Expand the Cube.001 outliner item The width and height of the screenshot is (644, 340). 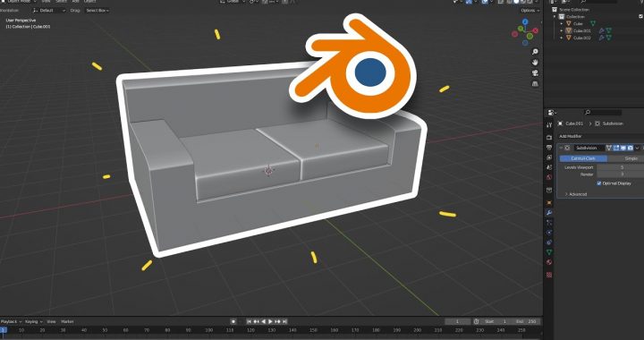pyautogui.click(x=562, y=30)
